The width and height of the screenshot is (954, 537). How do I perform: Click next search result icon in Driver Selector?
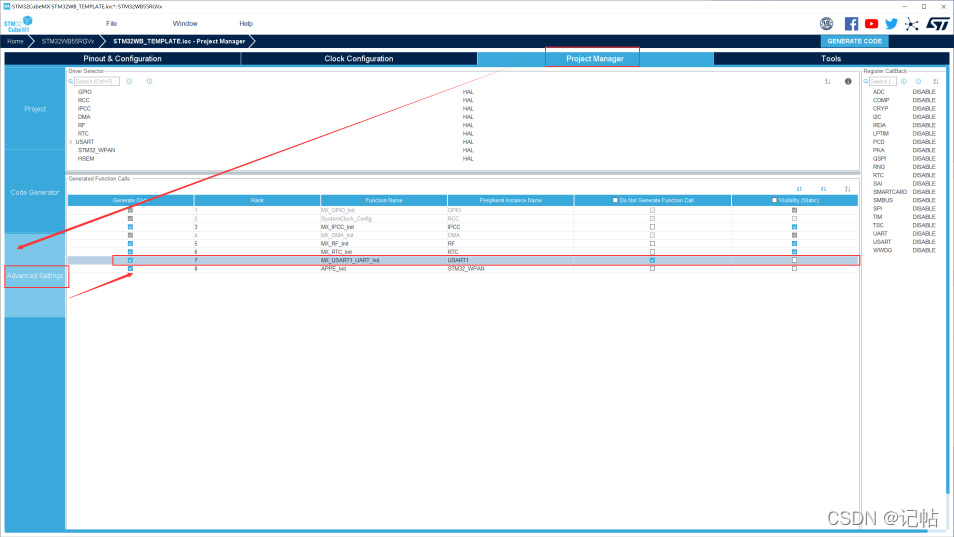(150, 81)
